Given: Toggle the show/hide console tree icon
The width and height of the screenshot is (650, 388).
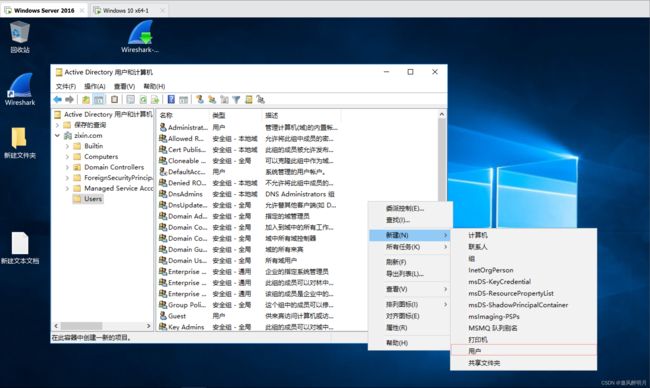Looking at the screenshot, I should click(99, 99).
